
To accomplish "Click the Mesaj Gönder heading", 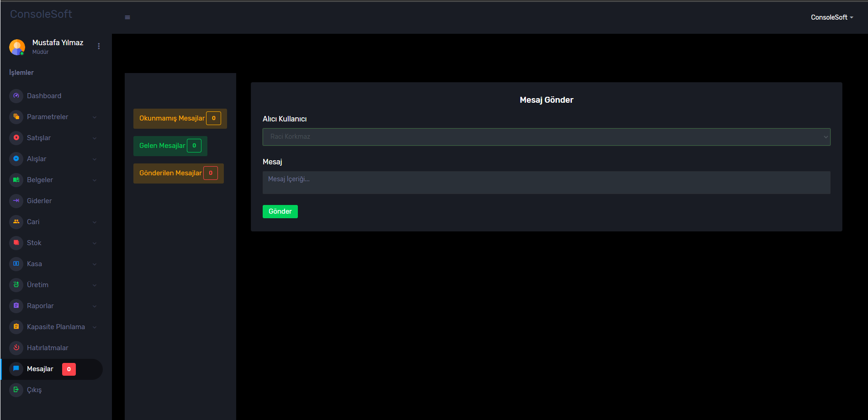I will point(546,100).
